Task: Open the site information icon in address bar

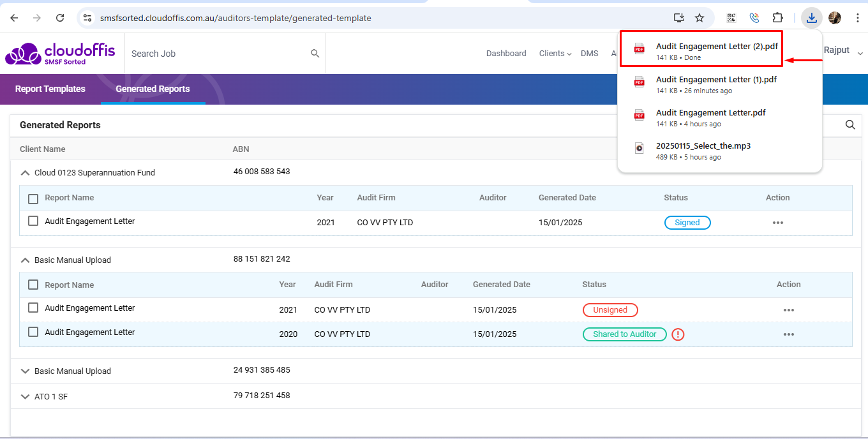Action: point(88,18)
